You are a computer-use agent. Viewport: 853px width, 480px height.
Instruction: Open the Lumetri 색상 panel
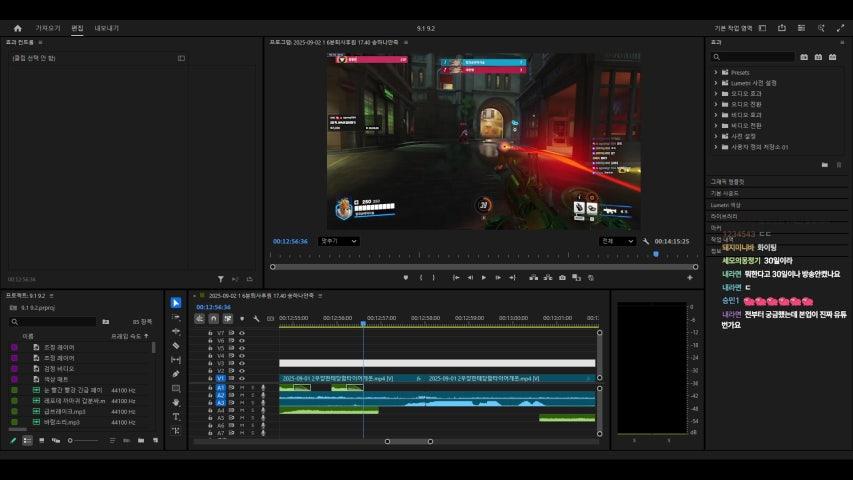click(726, 204)
